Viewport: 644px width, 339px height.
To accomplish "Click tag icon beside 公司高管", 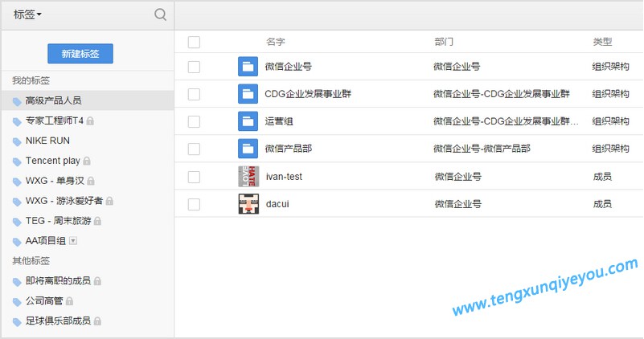I will tap(17, 302).
